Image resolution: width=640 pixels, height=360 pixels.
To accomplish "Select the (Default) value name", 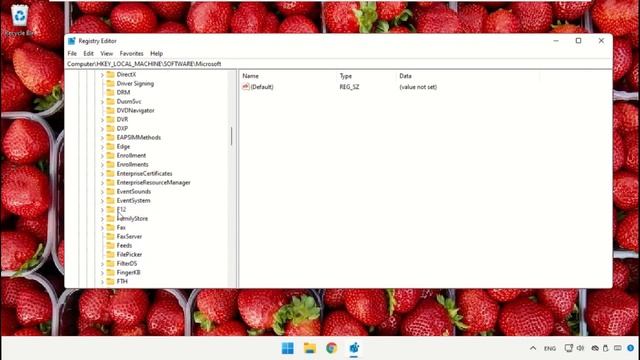I will (262, 87).
